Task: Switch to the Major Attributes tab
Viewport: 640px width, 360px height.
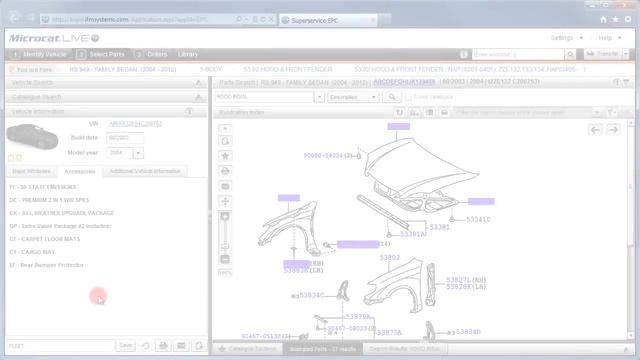Action: [x=31, y=171]
